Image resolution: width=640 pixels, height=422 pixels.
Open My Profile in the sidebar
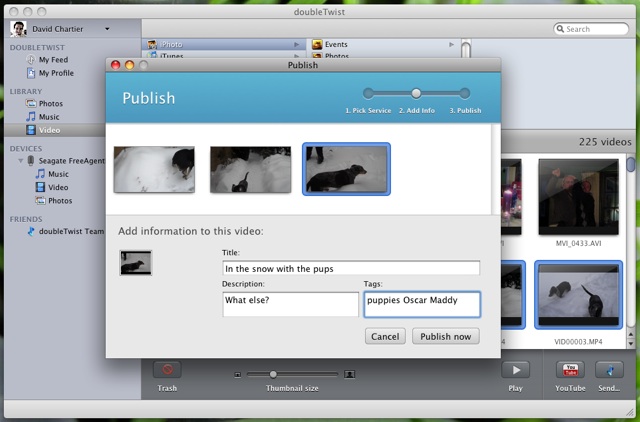(56, 73)
